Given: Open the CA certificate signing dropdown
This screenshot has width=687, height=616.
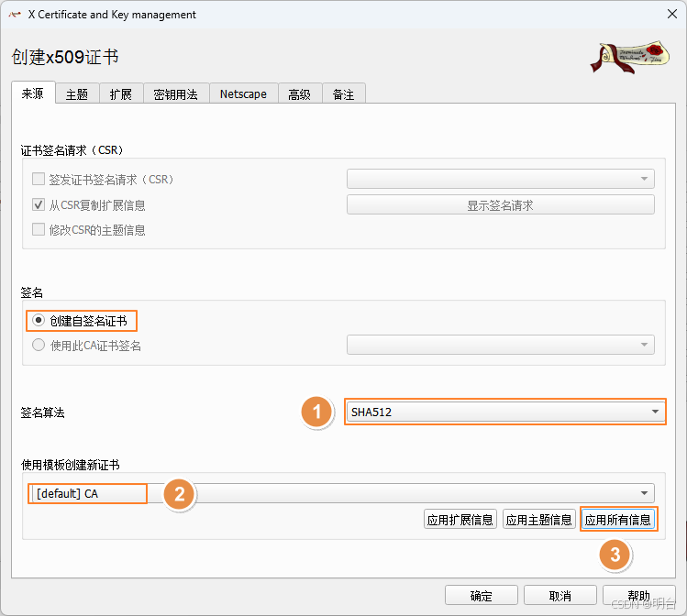Looking at the screenshot, I should 501,345.
